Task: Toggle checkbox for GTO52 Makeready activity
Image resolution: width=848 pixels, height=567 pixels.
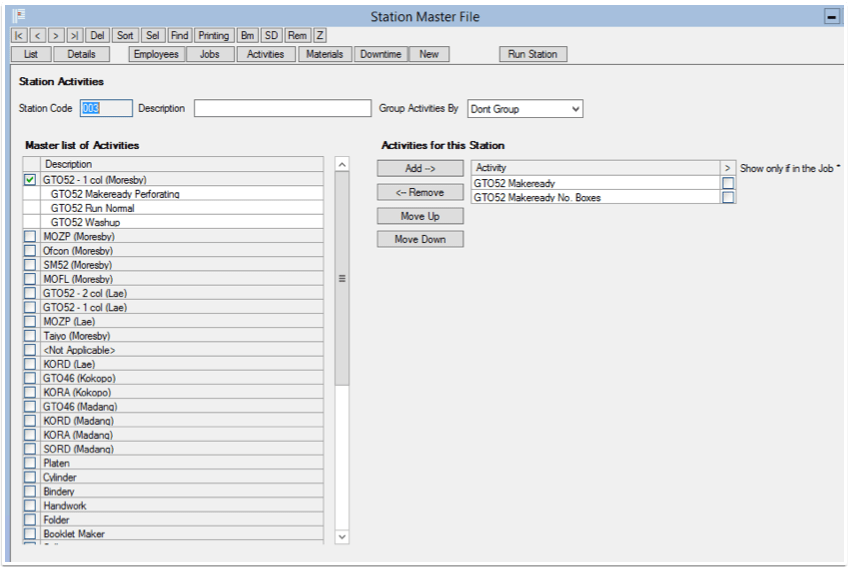Action: [x=728, y=183]
